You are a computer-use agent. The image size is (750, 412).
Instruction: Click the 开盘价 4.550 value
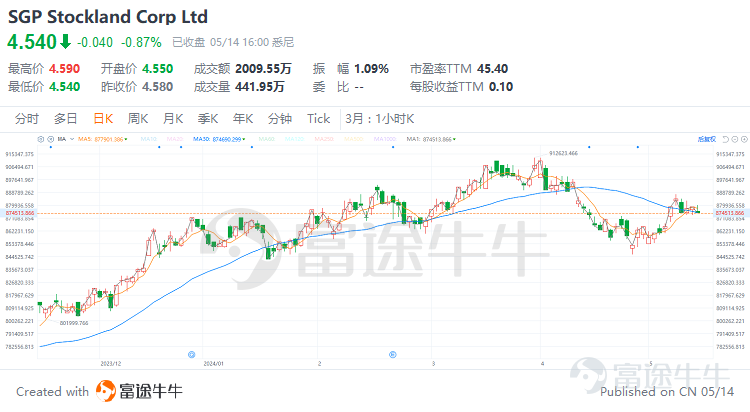point(157,69)
